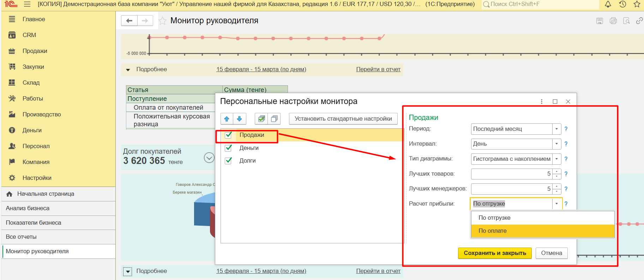Open the notifications bell icon
Image resolution: width=644 pixels, height=280 pixels.
pos(608,4)
